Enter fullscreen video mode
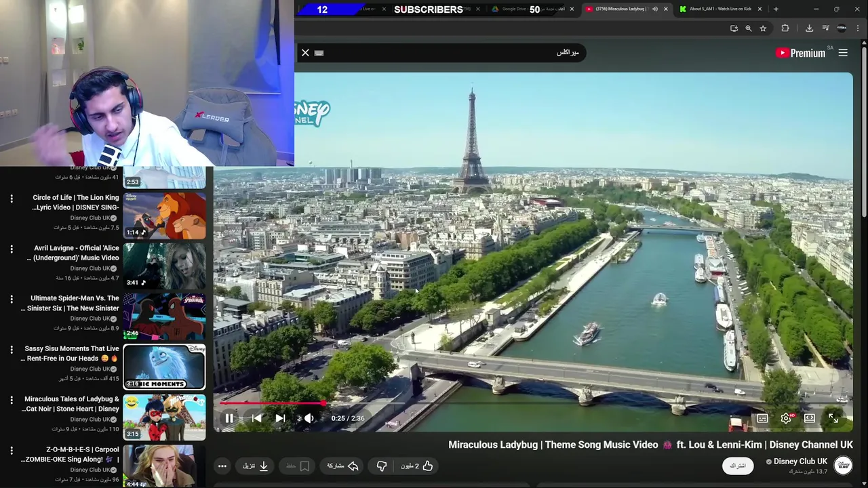The image size is (868, 488). [x=833, y=418]
